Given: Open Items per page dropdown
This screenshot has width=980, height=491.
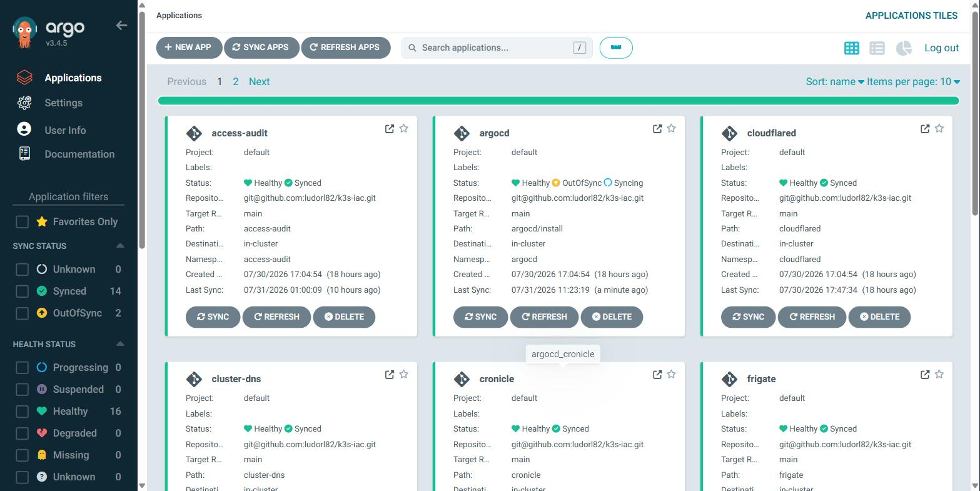Looking at the screenshot, I should 914,81.
